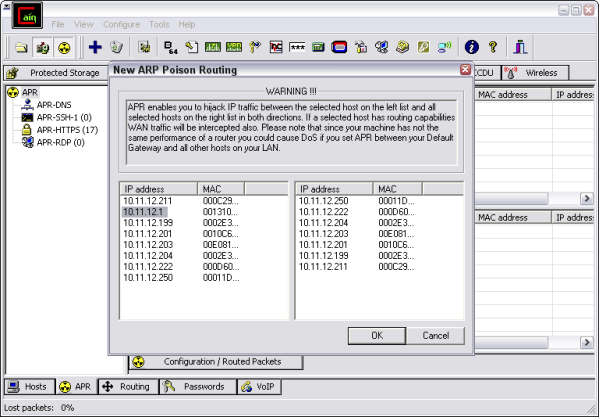Click the Cain application logo
The height and width of the screenshot is (418, 600).
[x=27, y=15]
